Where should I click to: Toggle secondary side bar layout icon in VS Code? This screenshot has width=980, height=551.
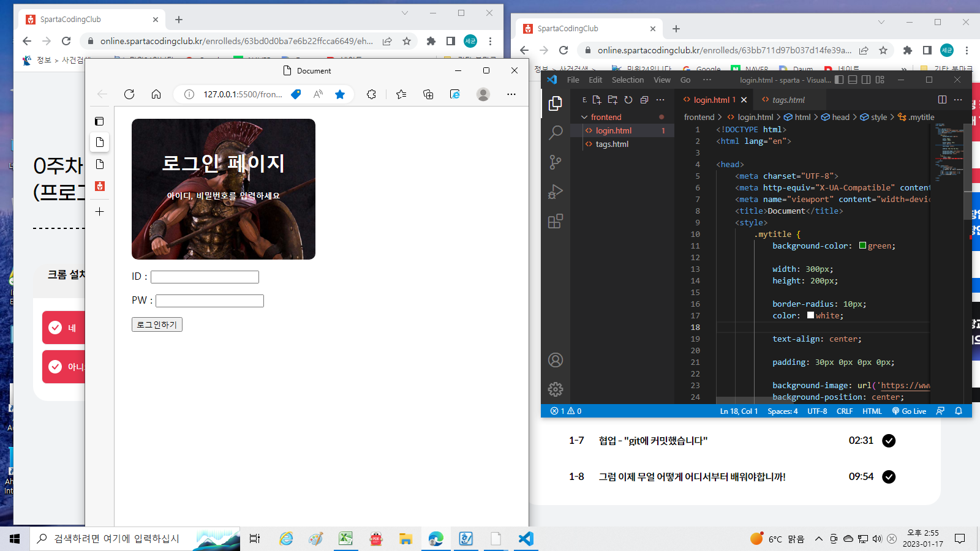(x=866, y=80)
